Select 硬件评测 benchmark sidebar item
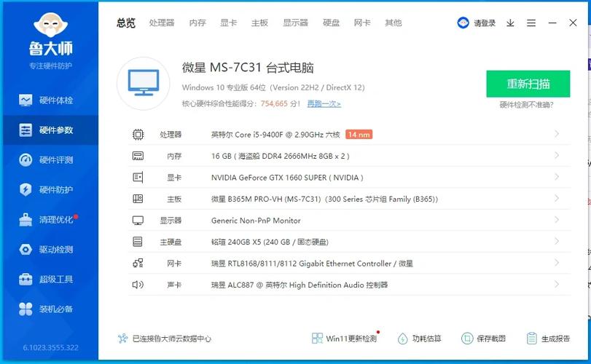The image size is (591, 364). (x=49, y=160)
